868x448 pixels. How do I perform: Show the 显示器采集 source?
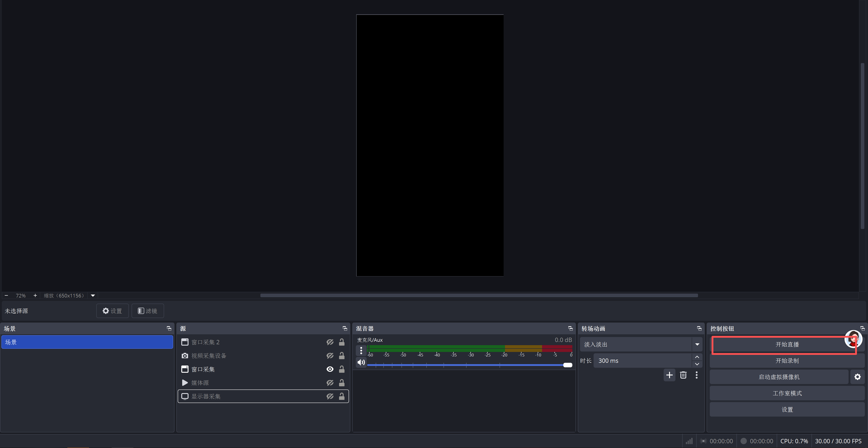point(330,396)
